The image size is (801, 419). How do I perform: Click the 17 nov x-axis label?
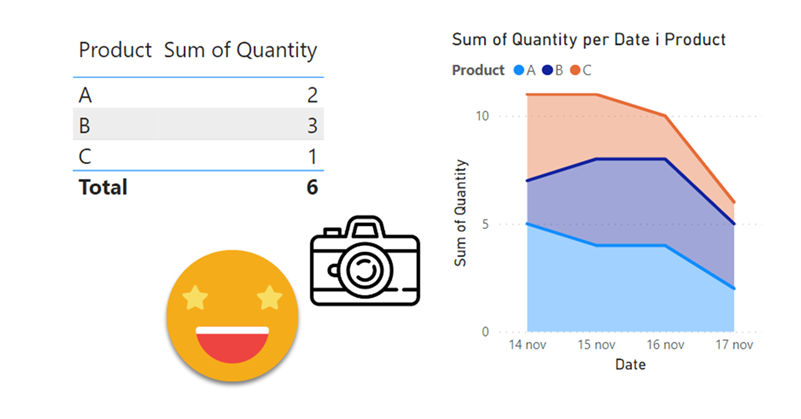coord(733,345)
